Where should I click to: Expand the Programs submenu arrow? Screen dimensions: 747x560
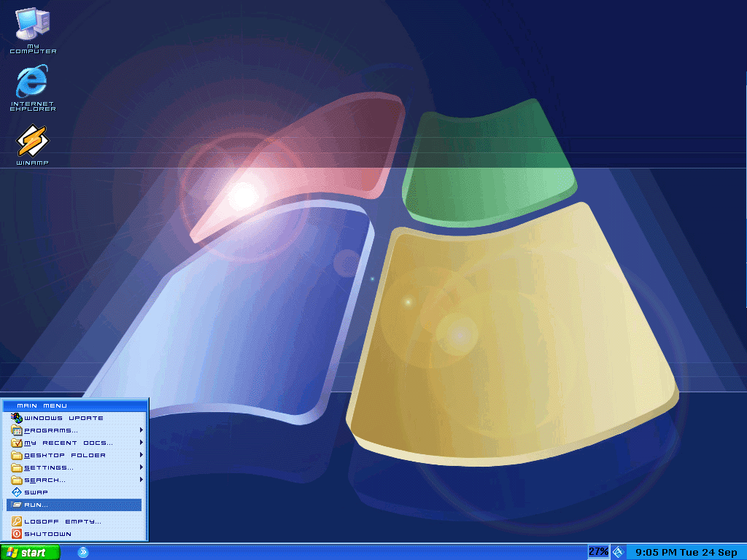click(141, 430)
